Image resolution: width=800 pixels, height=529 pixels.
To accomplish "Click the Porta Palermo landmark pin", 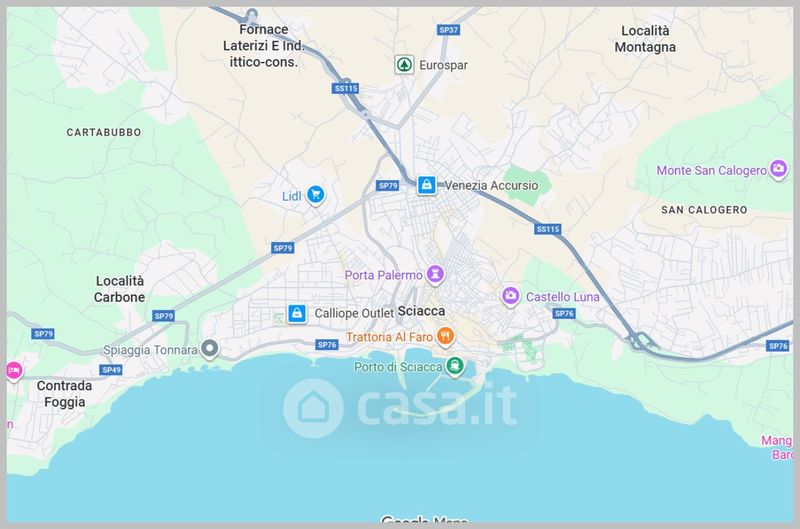I will pyautogui.click(x=435, y=274).
